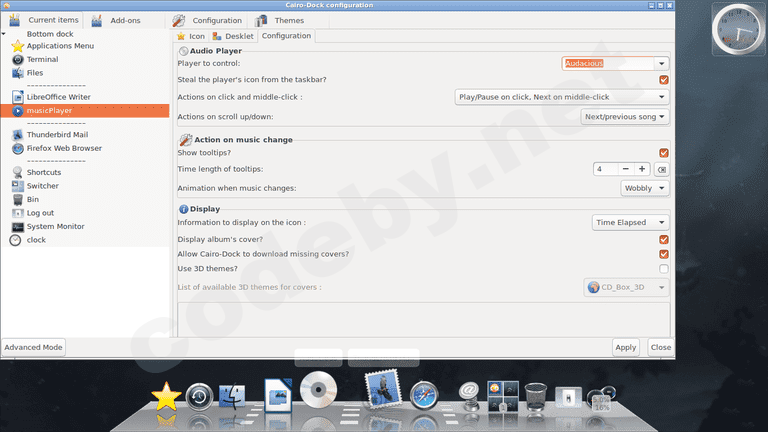Open Actions on click and middle-click dropdown
The image size is (768, 432).
click(562, 97)
